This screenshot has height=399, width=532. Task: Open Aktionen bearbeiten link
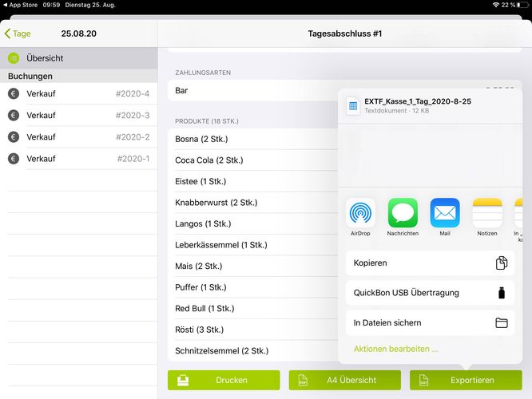(396, 349)
